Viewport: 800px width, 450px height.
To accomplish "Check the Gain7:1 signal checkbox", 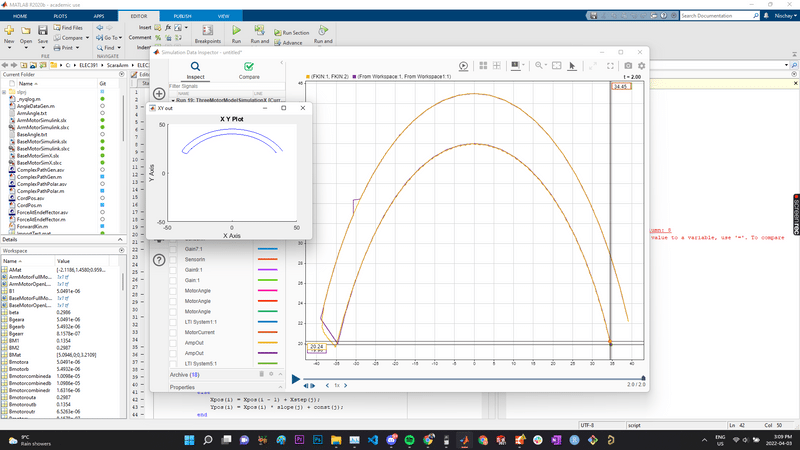I will click(x=173, y=249).
